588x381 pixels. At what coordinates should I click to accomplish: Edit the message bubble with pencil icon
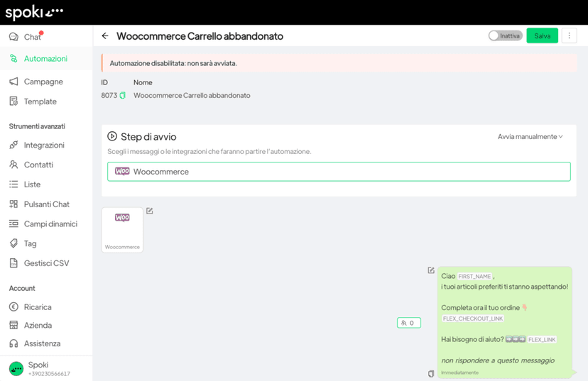(x=431, y=270)
